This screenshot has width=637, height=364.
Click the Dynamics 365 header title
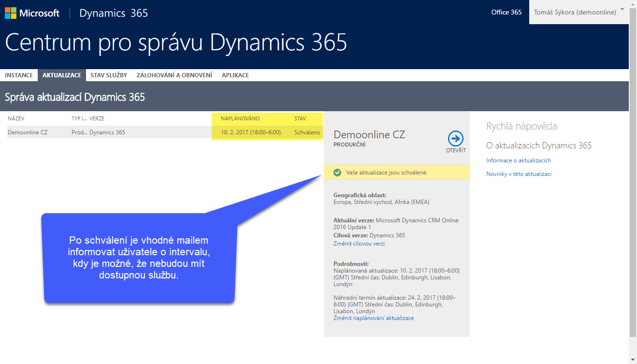[114, 13]
